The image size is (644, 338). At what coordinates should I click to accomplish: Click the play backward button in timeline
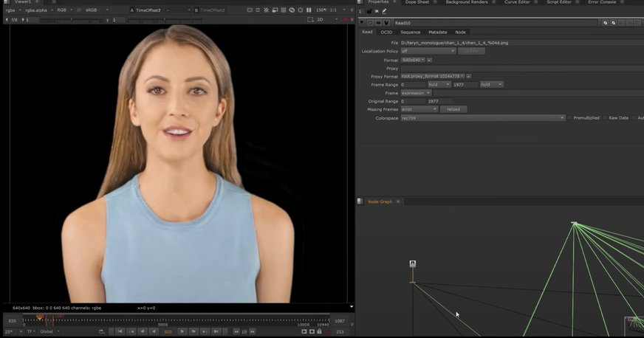[153, 332]
